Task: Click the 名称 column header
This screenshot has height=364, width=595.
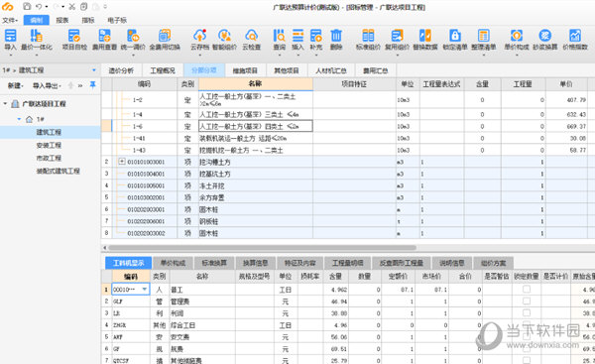Action: [x=256, y=84]
